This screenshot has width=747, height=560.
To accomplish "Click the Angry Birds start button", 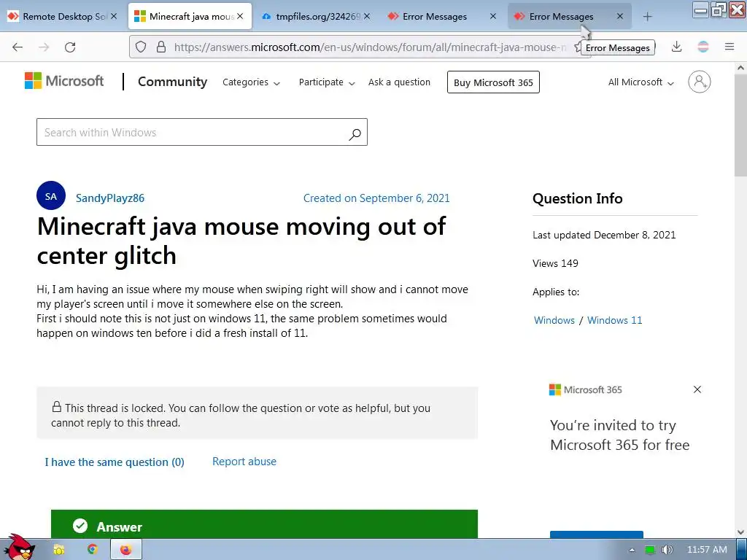I will 18,548.
